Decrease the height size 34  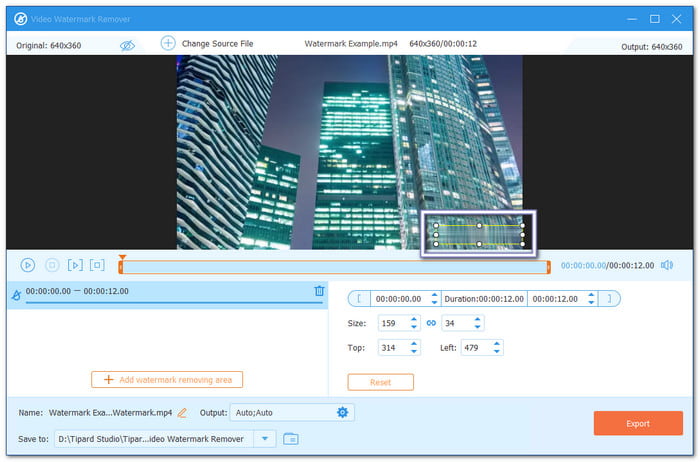(477, 327)
